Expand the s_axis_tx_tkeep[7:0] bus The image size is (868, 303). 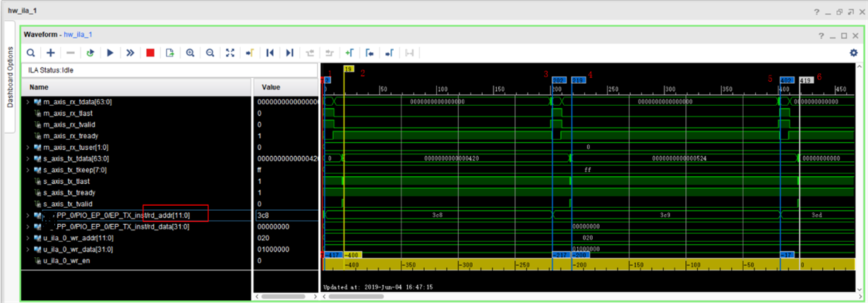click(x=28, y=170)
